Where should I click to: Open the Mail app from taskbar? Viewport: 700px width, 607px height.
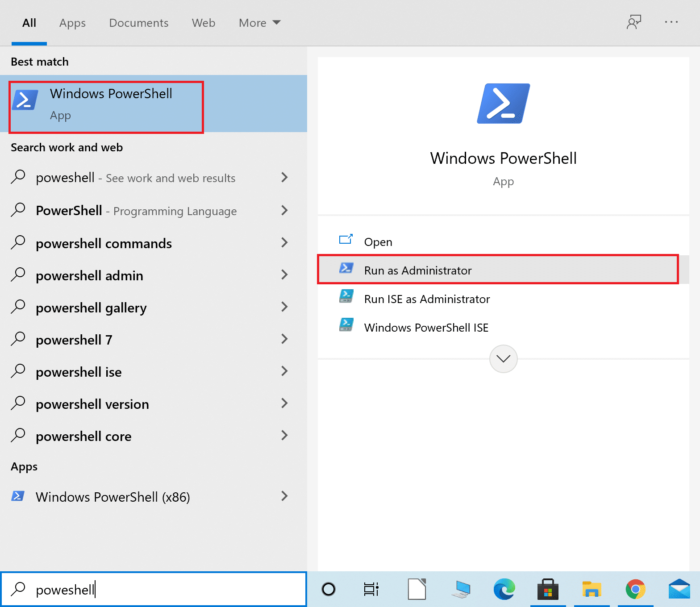pos(679,589)
